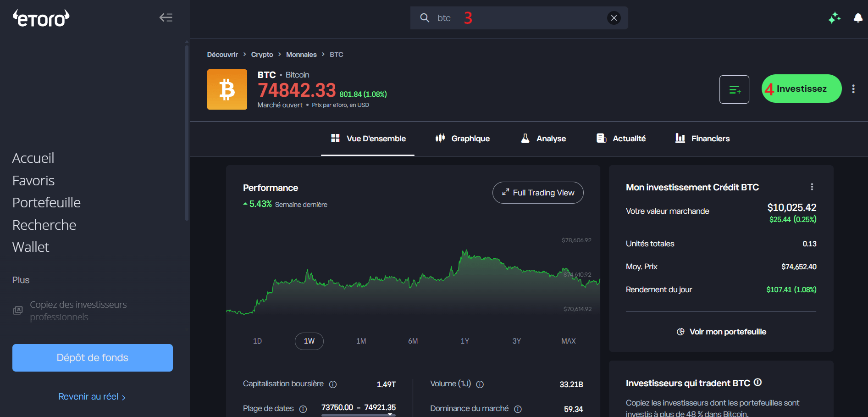The image size is (868, 417).
Task: Open Wallet in the sidebar
Action: click(31, 247)
